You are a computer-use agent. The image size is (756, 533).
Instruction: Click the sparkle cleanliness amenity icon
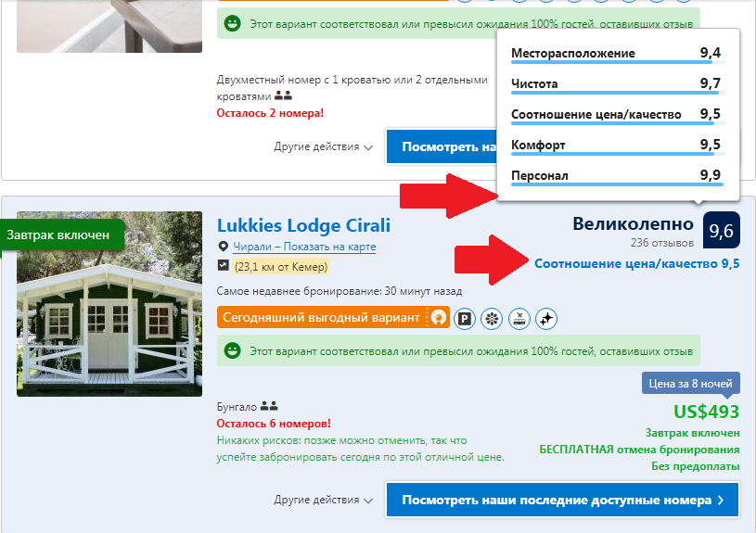click(x=546, y=319)
